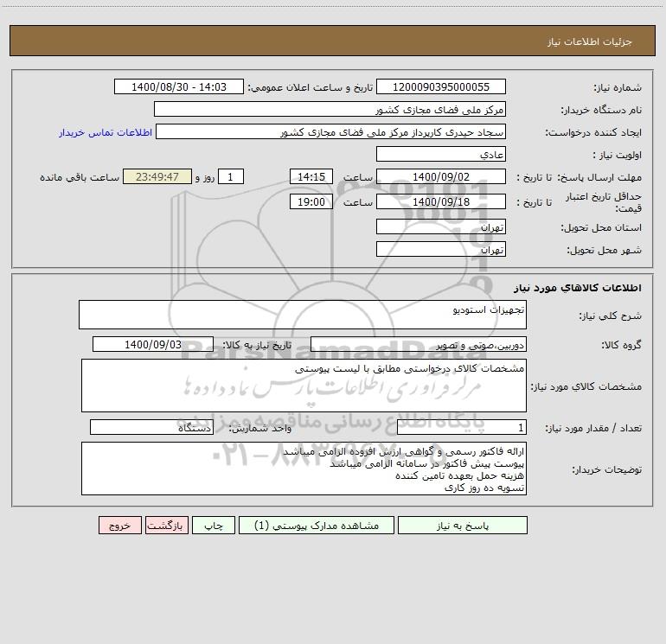Click the چاپ print button

(214, 526)
